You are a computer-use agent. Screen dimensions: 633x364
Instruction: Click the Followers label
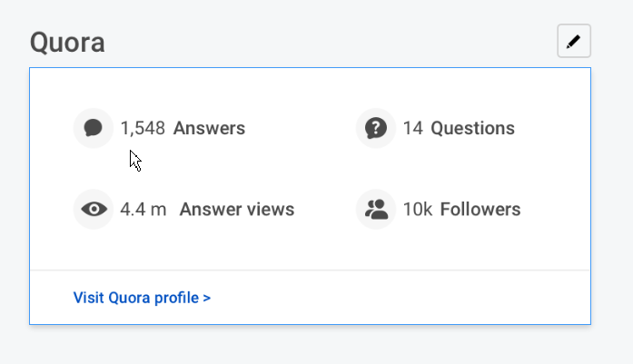[x=480, y=210]
